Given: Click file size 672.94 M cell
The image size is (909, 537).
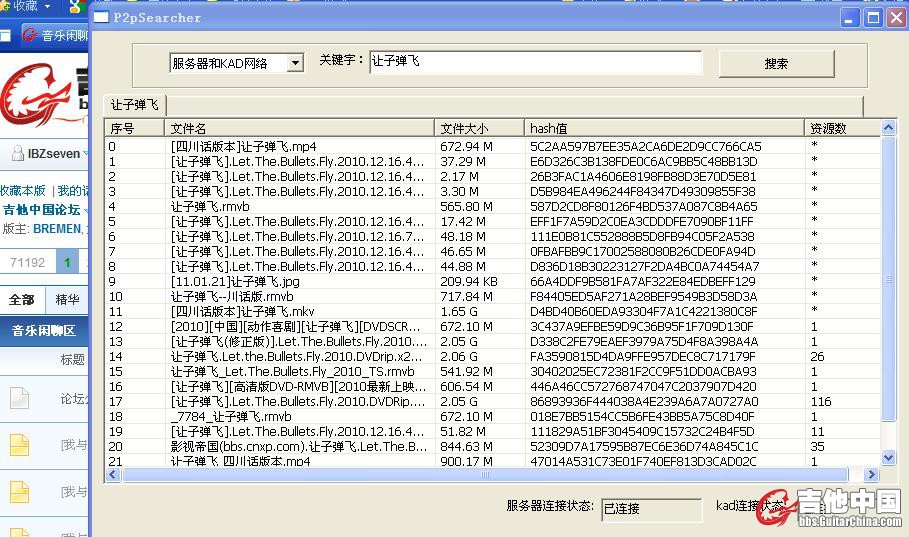Looking at the screenshot, I should (467, 147).
